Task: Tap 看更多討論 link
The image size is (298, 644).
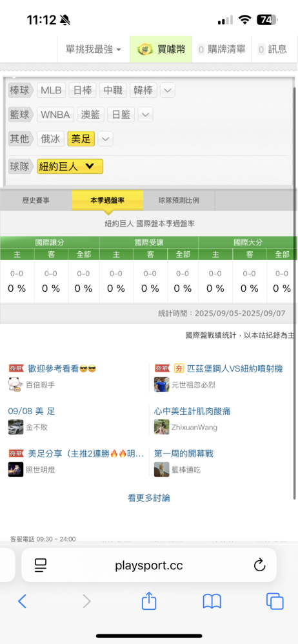Action: (149, 498)
